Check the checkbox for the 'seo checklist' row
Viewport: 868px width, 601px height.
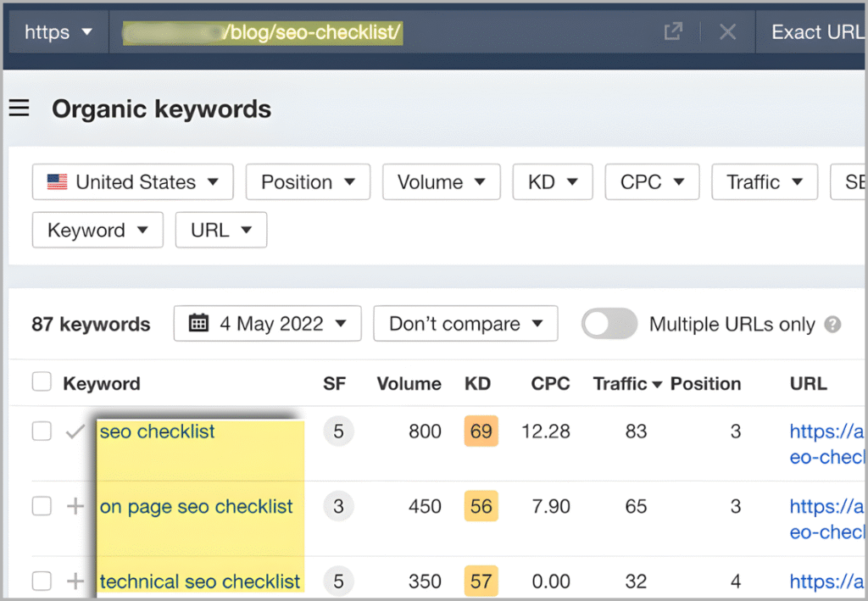tap(42, 431)
